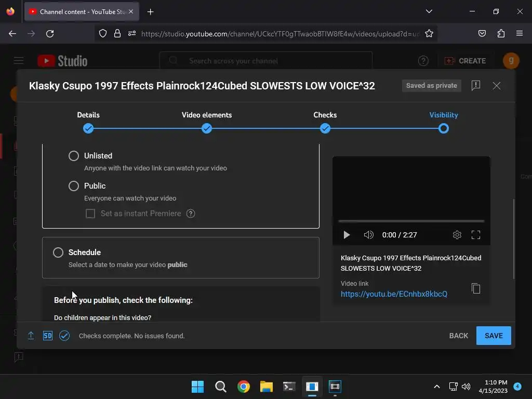Open the Firefox extensions icon
Viewport: 532px width, 399px height.
pyautogui.click(x=501, y=33)
